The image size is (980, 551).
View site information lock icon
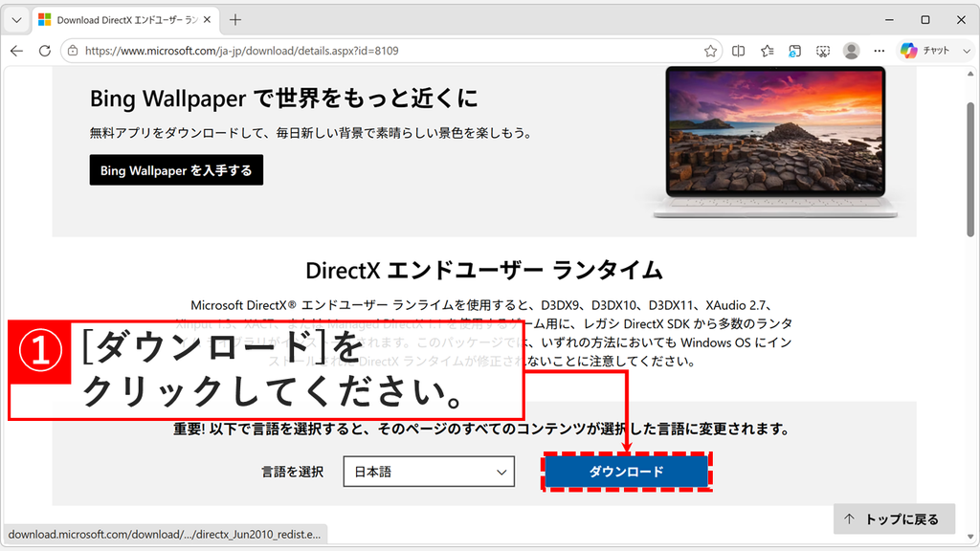point(73,51)
